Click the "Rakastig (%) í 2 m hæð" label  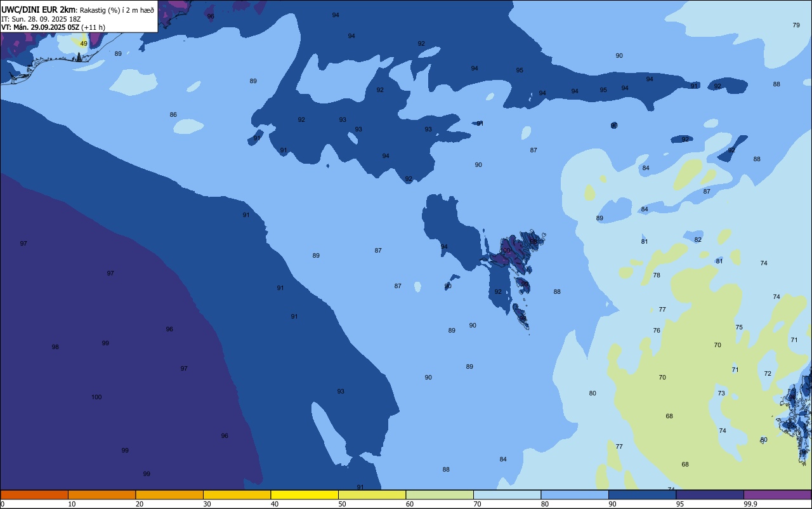click(117, 10)
